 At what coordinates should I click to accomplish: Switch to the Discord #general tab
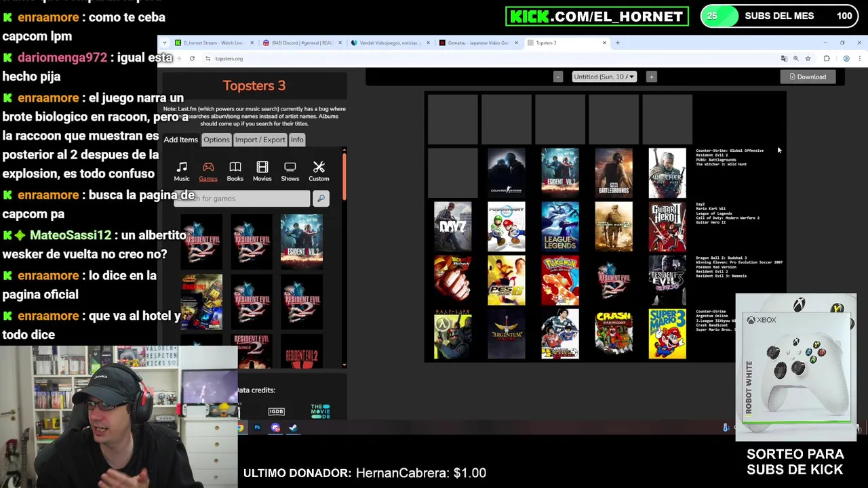(302, 43)
